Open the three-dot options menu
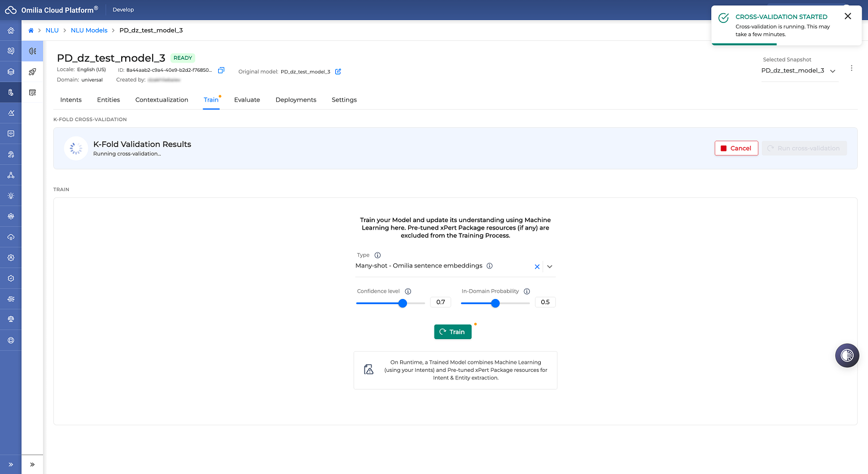This screenshot has width=868, height=474. (x=851, y=68)
